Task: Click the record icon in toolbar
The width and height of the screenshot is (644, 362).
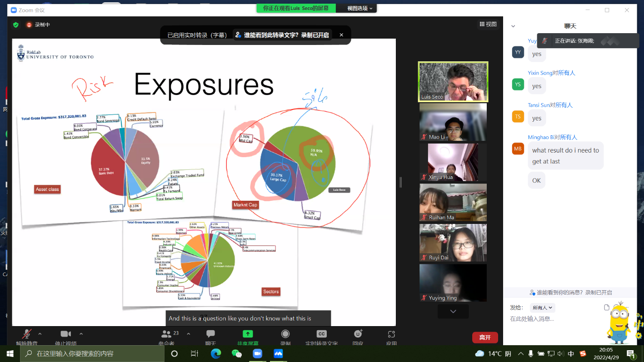Action: (x=285, y=334)
